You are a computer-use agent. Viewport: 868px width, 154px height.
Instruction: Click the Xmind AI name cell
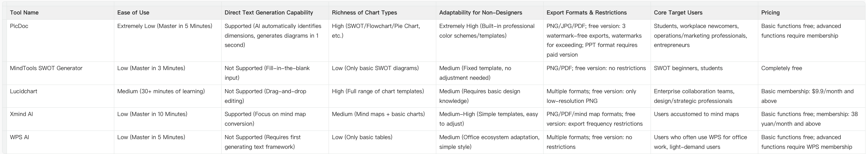(21, 114)
